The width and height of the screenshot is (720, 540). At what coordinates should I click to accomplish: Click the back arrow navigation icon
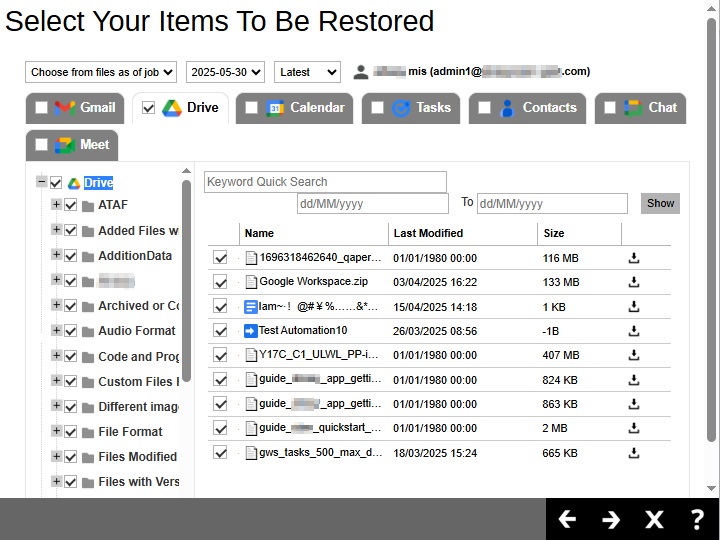(x=567, y=519)
